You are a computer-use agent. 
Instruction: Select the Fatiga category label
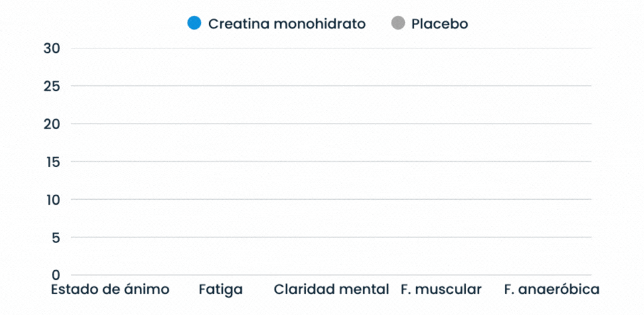coord(220,290)
